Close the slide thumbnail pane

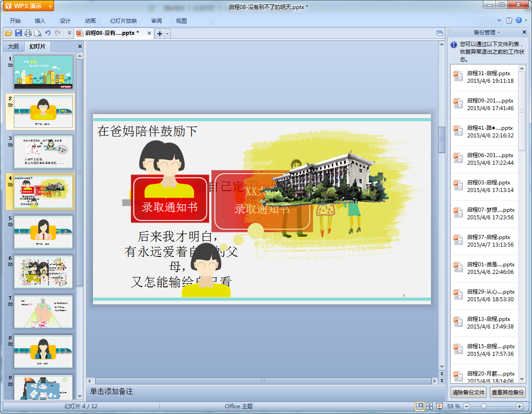(80, 46)
